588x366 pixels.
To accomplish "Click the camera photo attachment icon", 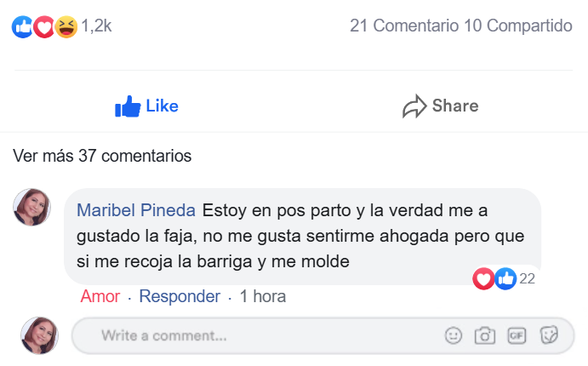I will (x=485, y=335).
